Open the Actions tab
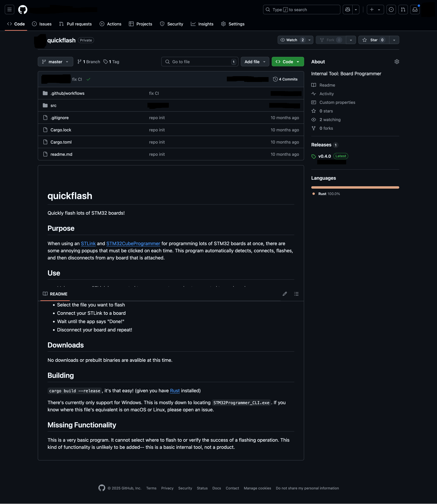Image resolution: width=437 pixels, height=504 pixels. 110,24
